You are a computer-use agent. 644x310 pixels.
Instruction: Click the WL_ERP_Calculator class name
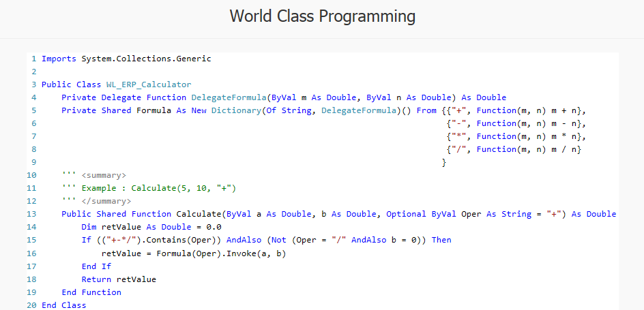tap(149, 84)
